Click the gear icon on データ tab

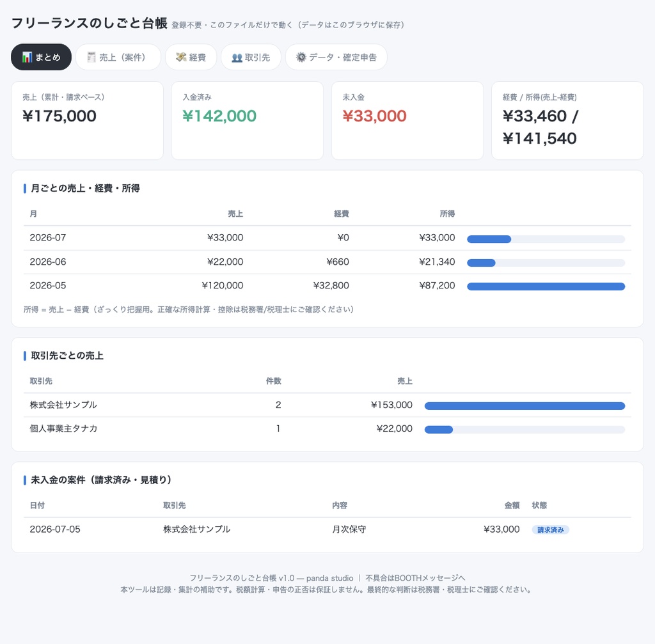point(301,57)
